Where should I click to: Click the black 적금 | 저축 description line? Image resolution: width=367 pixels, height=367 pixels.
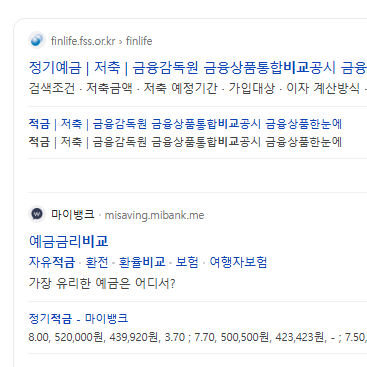[185, 142]
